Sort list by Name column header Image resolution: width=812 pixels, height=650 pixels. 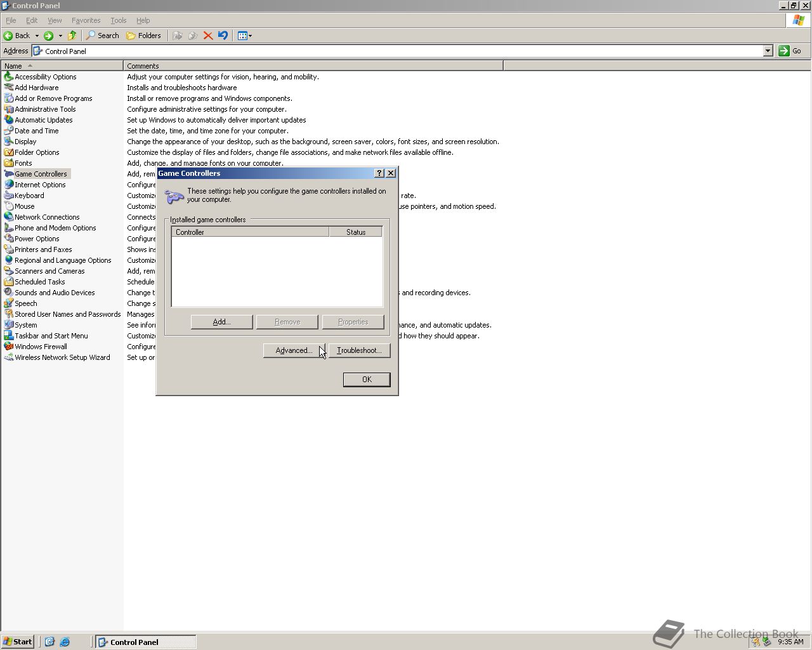62,65
